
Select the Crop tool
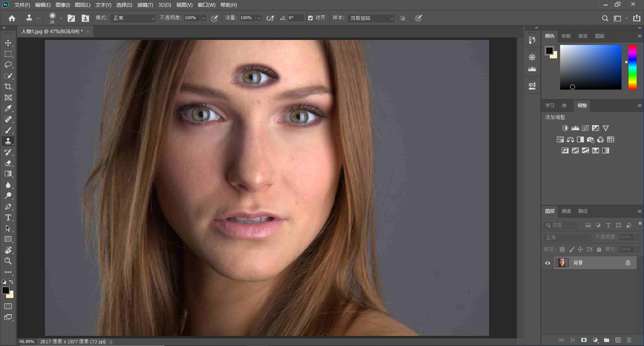pyautogui.click(x=8, y=87)
